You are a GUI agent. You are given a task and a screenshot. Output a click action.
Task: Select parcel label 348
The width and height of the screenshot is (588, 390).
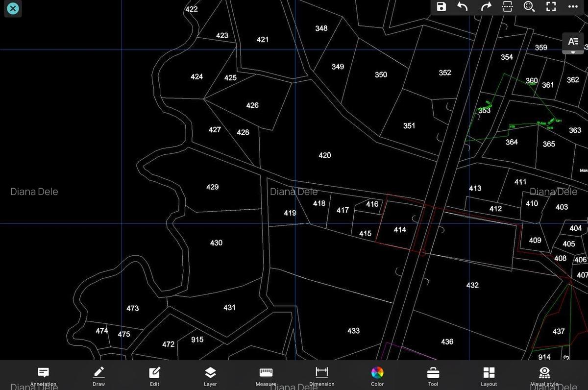point(321,28)
